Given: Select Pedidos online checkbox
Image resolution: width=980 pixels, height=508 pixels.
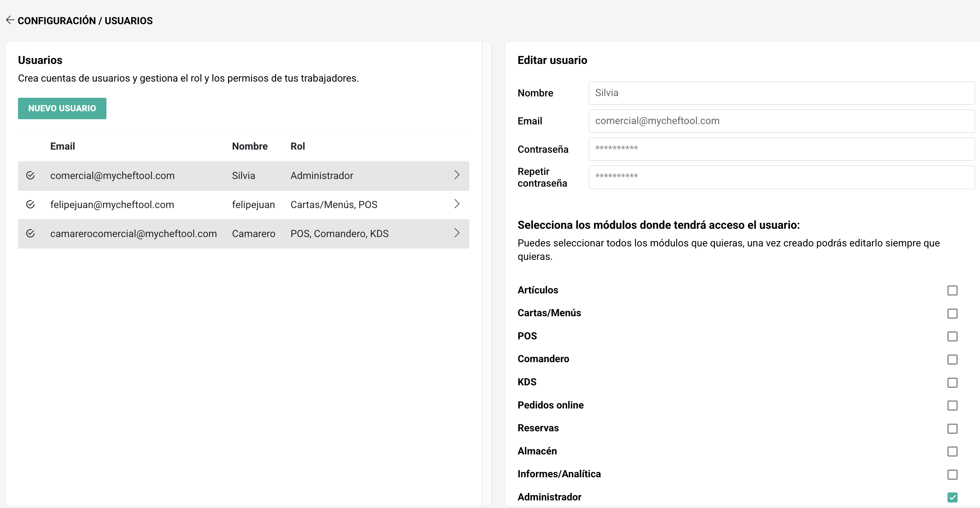Looking at the screenshot, I should pos(952,406).
